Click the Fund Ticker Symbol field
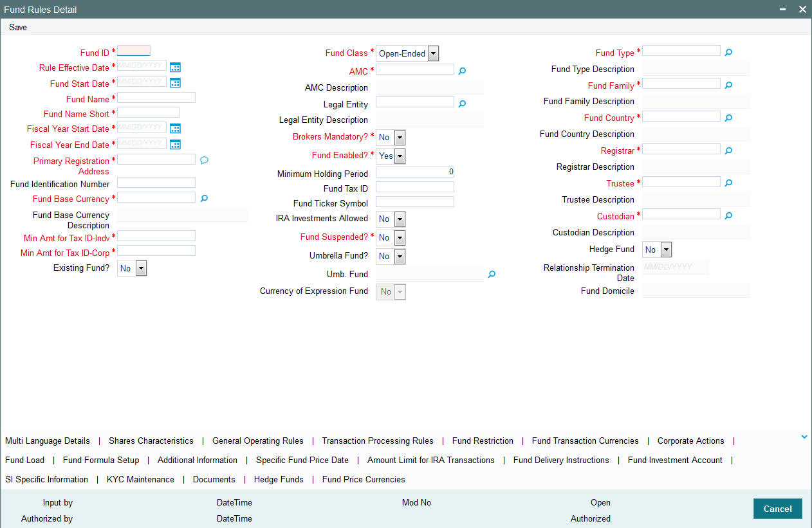The image size is (812, 528). (x=415, y=202)
